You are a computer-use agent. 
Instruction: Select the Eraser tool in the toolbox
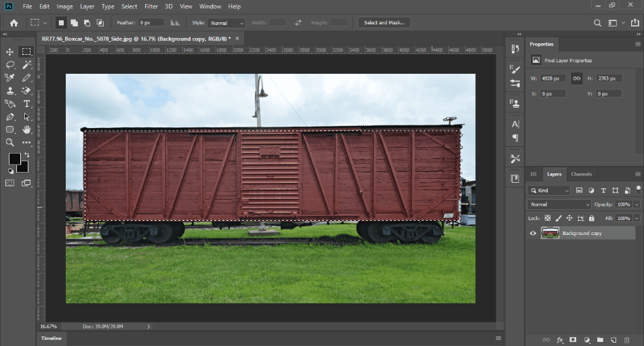[x=26, y=91]
